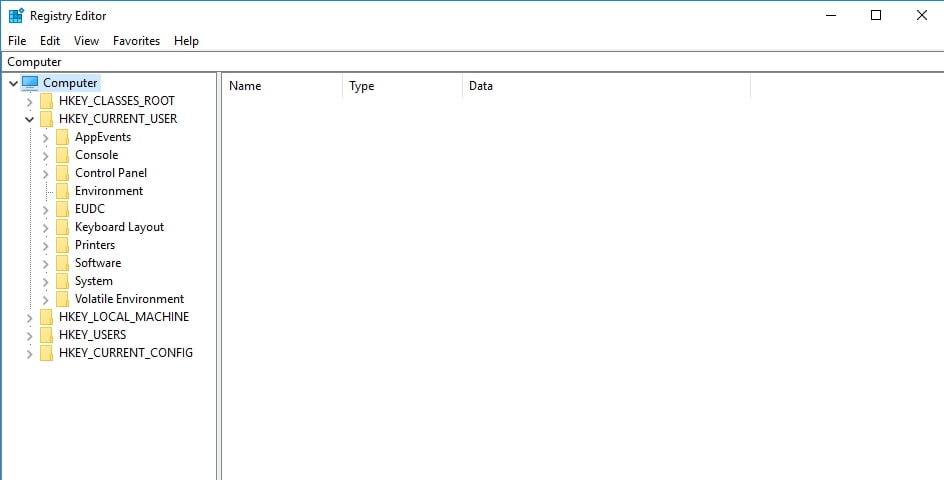Click the Type column header
Image resolution: width=944 pixels, height=480 pixels.
click(402, 86)
